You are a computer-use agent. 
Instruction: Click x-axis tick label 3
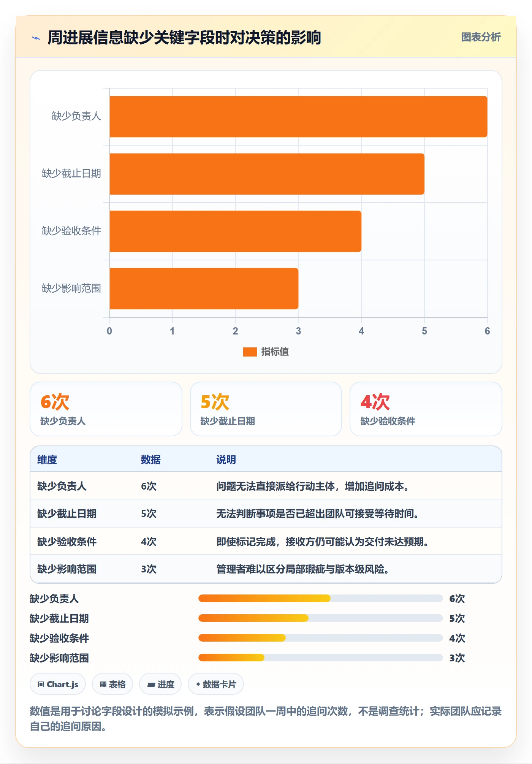[298, 331]
